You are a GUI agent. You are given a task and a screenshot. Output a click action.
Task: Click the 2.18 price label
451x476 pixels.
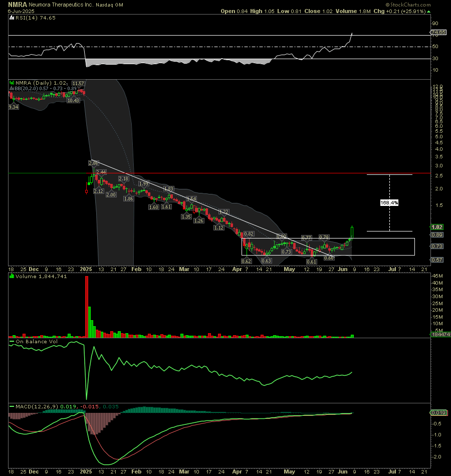click(x=124, y=179)
